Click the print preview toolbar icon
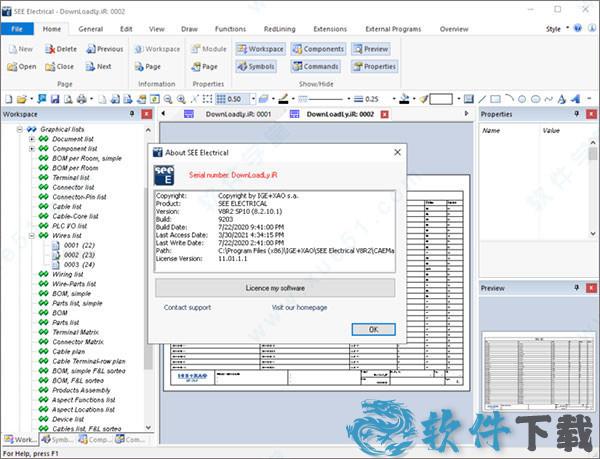 pyautogui.click(x=68, y=99)
